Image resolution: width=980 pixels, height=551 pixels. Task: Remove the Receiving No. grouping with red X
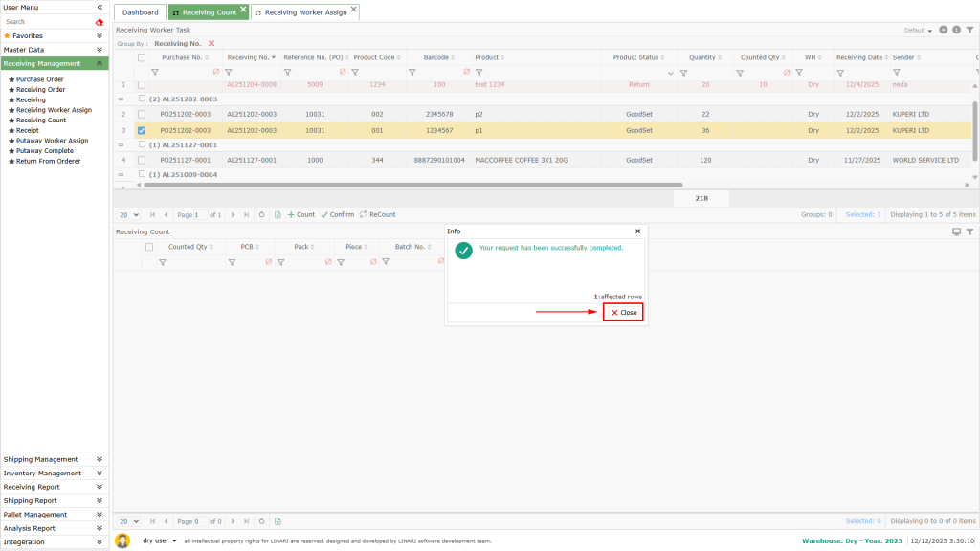tap(212, 43)
